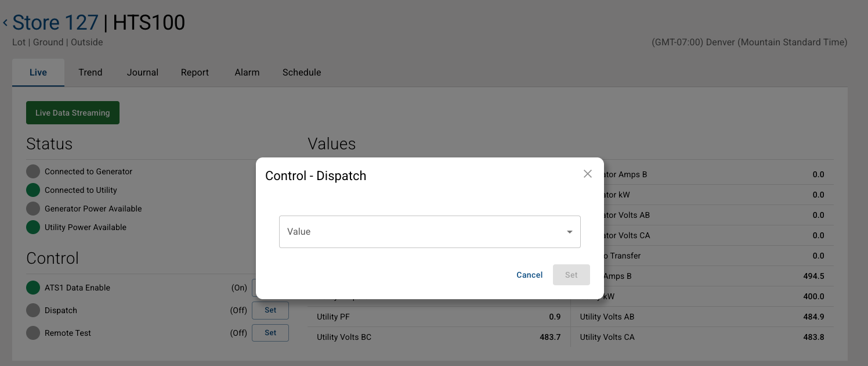Select the Live tab

[38, 73]
